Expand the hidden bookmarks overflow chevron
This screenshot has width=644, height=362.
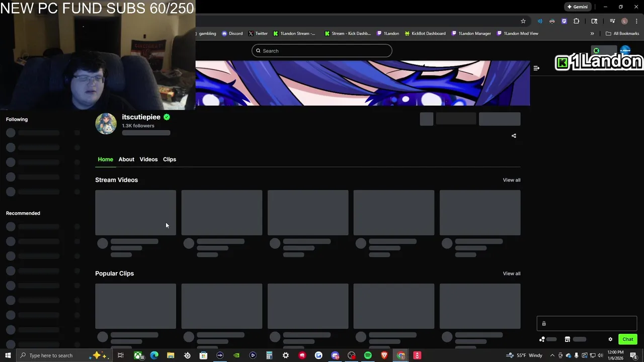click(x=592, y=34)
